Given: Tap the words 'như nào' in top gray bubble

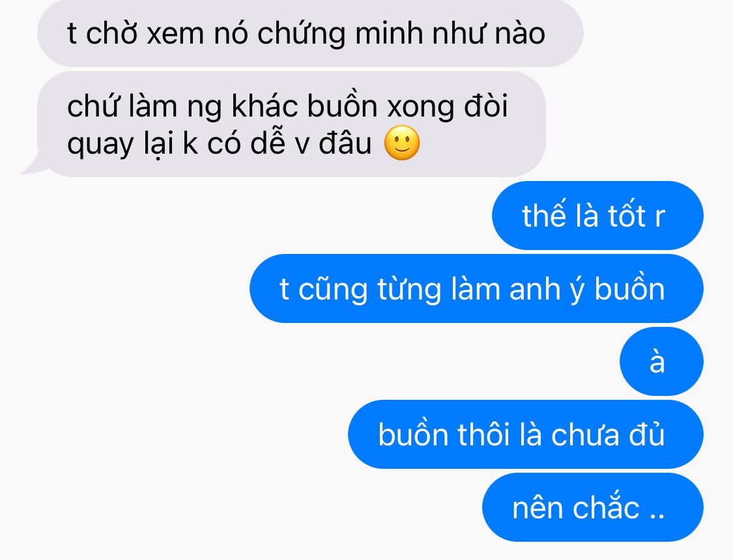Looking at the screenshot, I should click(489, 34).
